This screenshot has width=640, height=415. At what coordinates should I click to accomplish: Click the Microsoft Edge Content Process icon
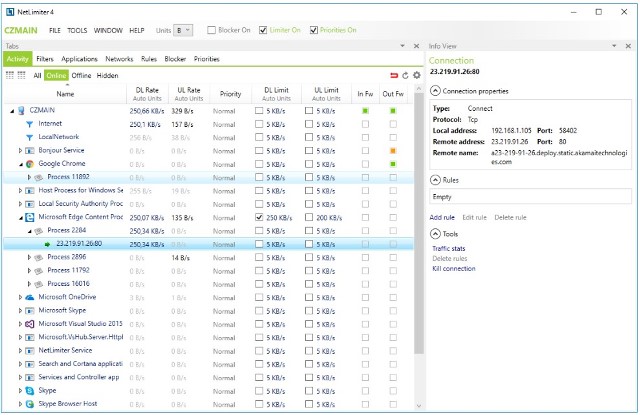[30, 216]
